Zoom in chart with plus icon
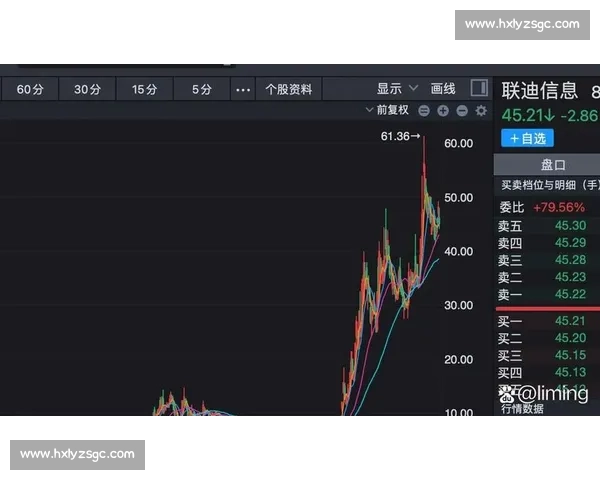Screen dimensions: 600x480 click(x=443, y=111)
